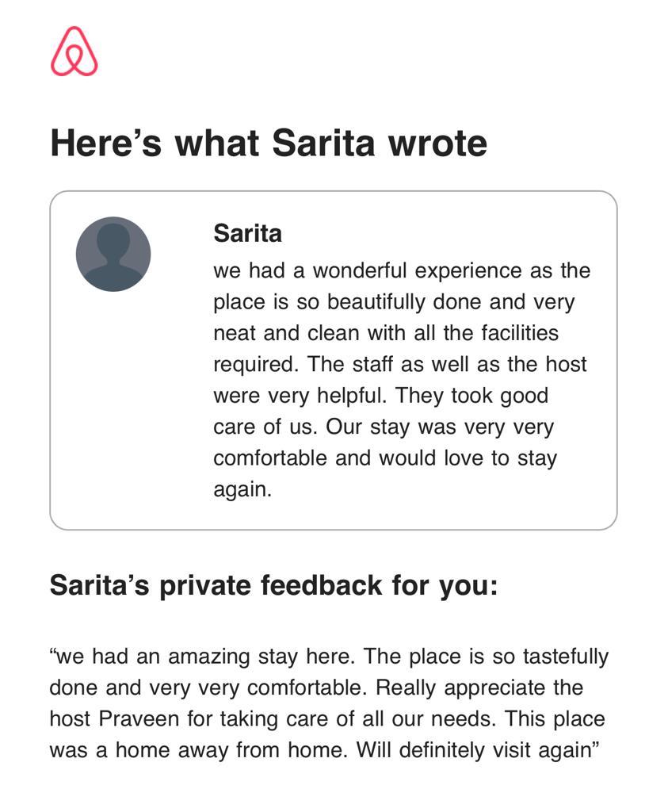Click the word again ending the review
The width and height of the screenshot is (668, 812).
pyautogui.click(x=242, y=489)
